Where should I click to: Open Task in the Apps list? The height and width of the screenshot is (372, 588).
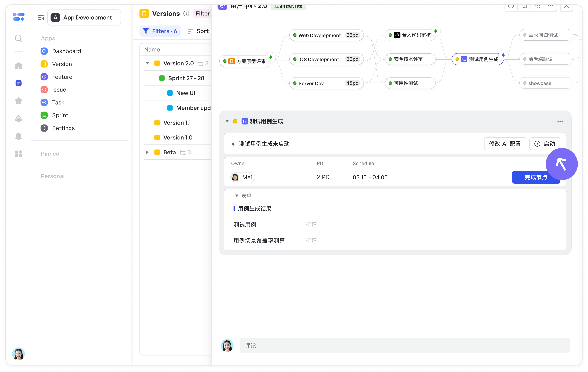[53, 102]
